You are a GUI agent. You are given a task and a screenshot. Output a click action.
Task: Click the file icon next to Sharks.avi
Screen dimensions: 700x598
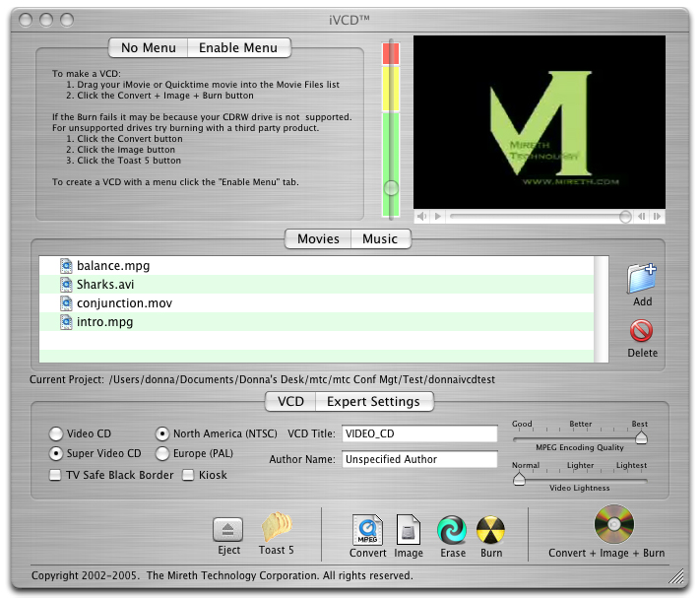pos(66,285)
